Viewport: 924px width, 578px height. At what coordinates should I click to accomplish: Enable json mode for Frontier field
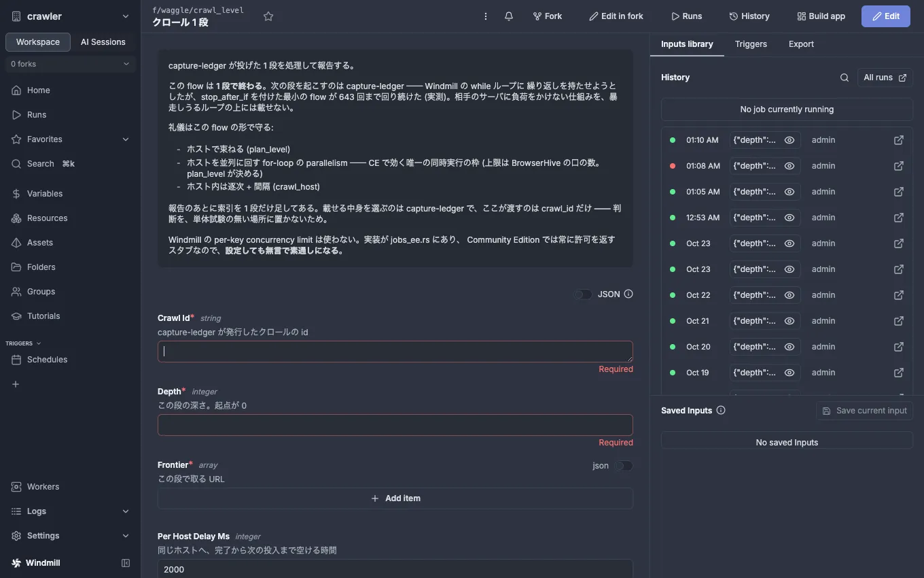click(624, 466)
